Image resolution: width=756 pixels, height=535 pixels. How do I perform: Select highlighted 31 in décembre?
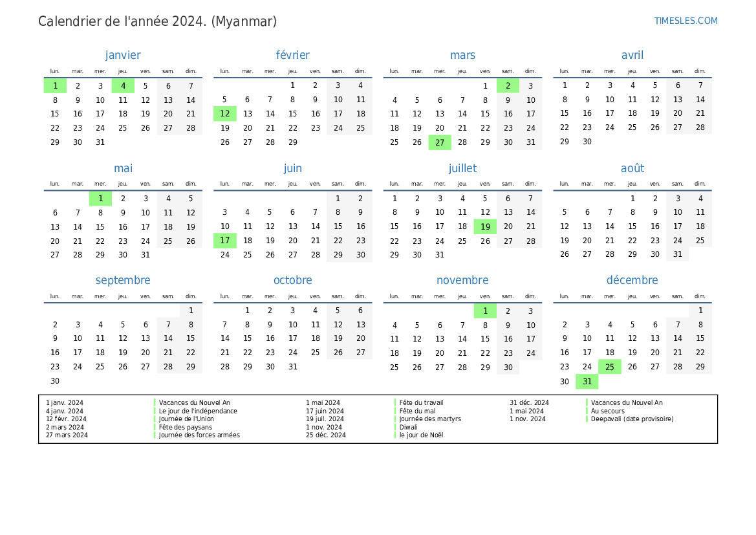(587, 382)
